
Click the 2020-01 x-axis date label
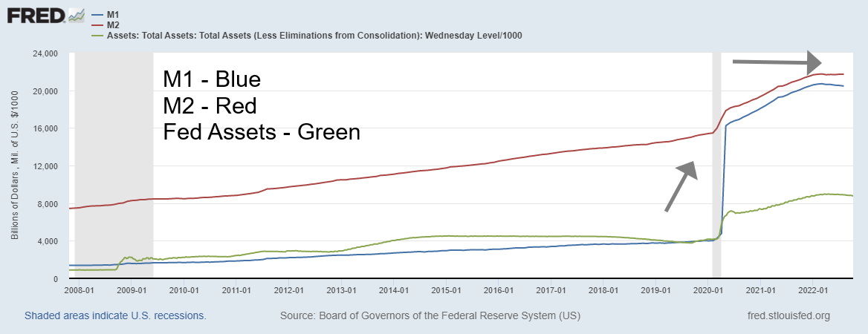(x=707, y=290)
